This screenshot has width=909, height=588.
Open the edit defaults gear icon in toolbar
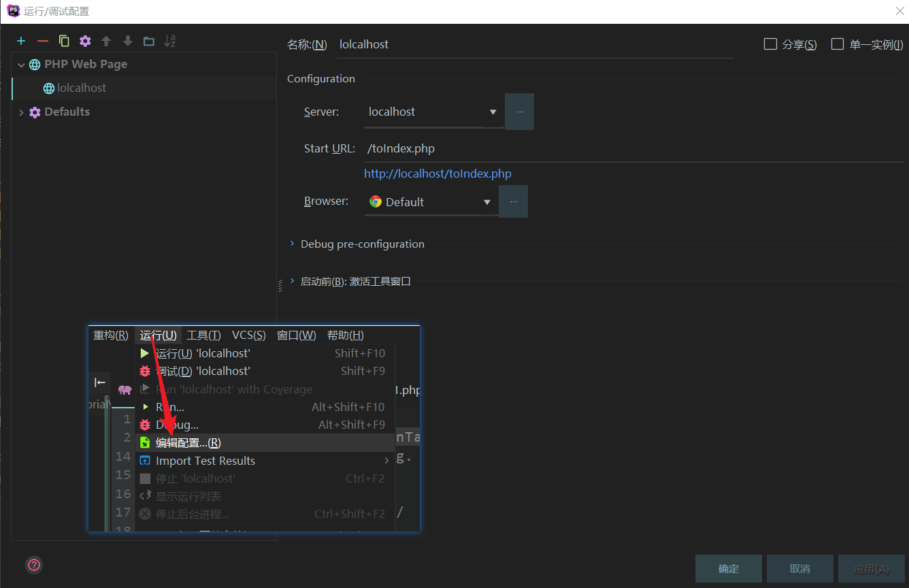[x=85, y=41]
